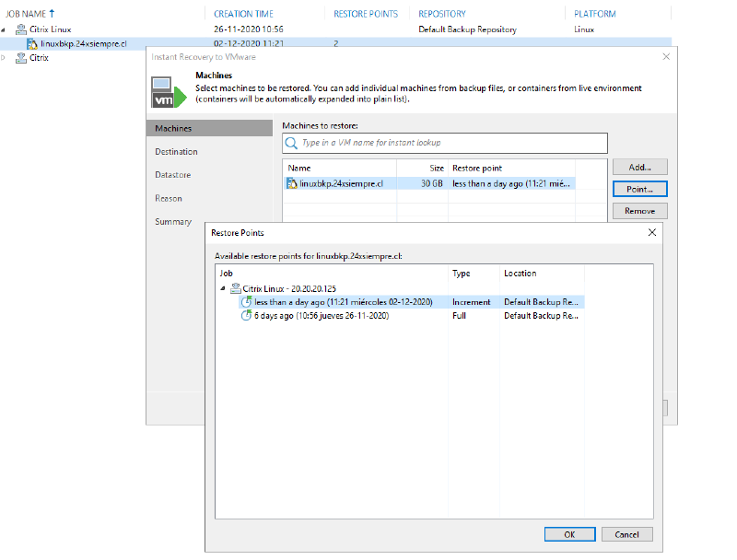Click the JOB NAME sort arrow
The image size is (737, 560).
(x=52, y=14)
